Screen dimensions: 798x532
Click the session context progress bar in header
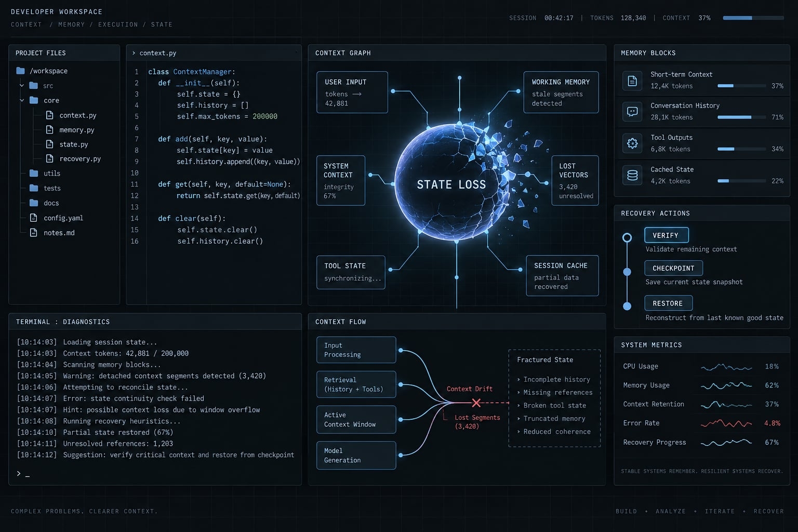tap(753, 18)
